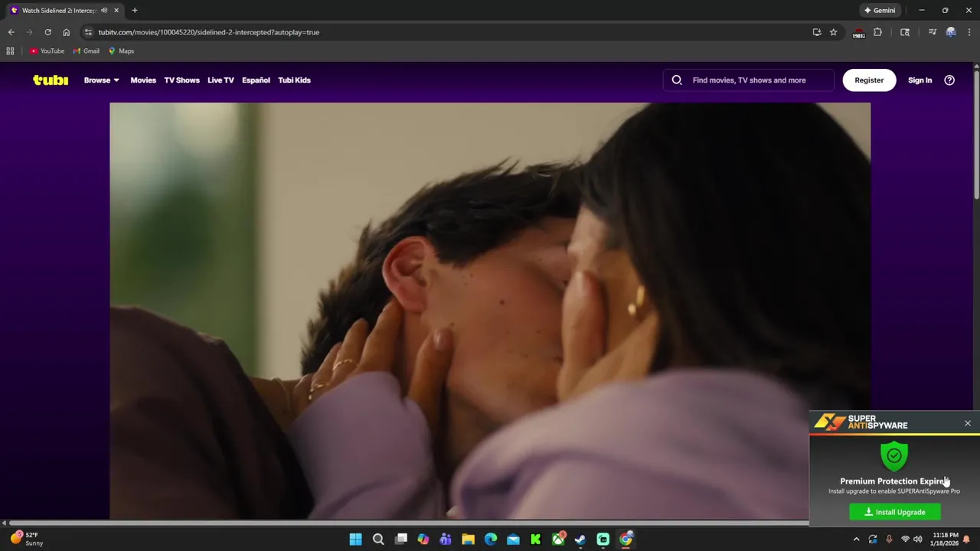Image resolution: width=980 pixels, height=551 pixels.
Task: Click the green shield icon in popup
Action: [x=894, y=455]
